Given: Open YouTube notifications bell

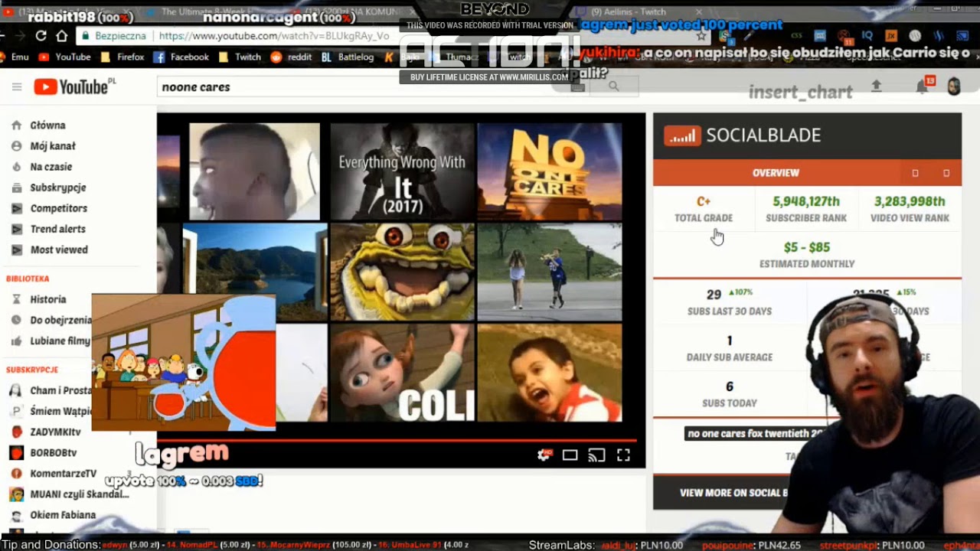Looking at the screenshot, I should (923, 86).
